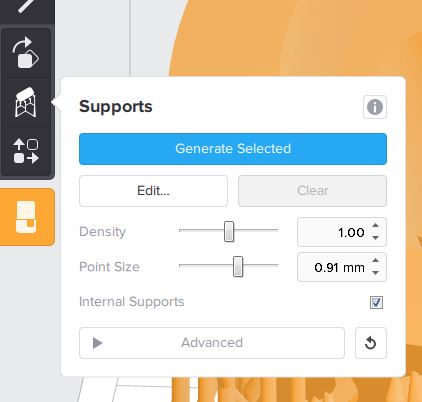This screenshot has width=422, height=402.
Task: Click the Advanced disclosure triangle
Action: 97,343
